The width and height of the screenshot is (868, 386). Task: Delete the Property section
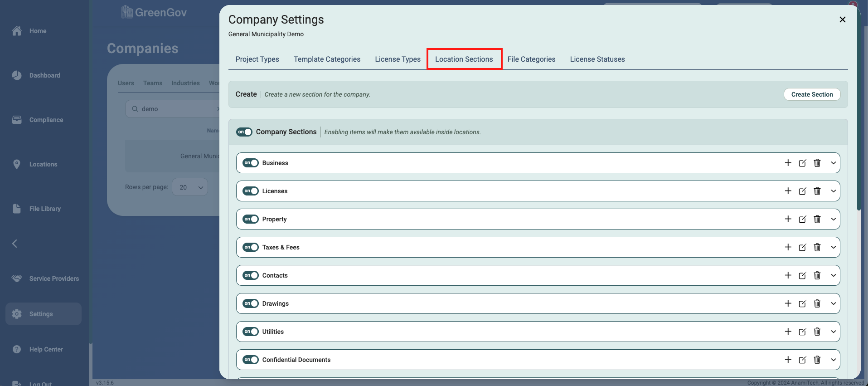pos(817,219)
